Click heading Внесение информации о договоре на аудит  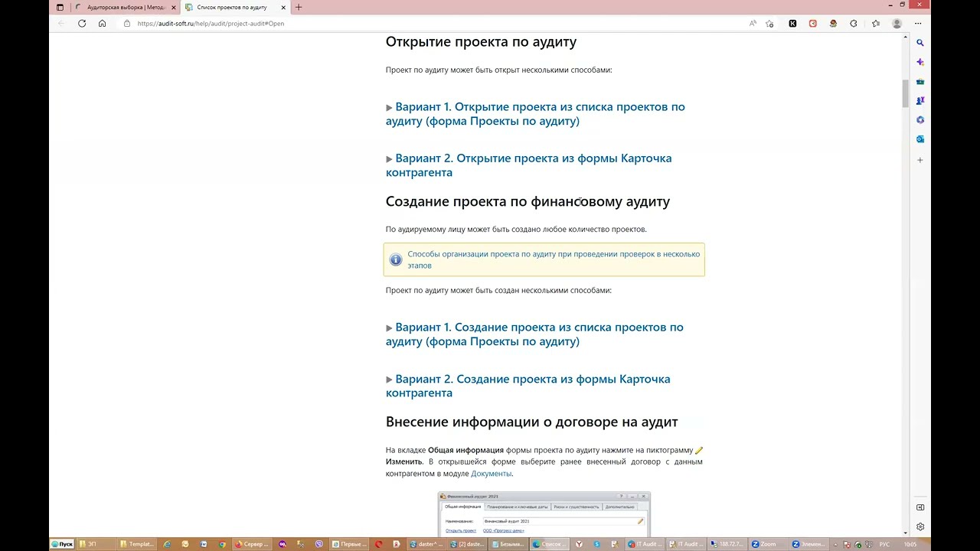532,422
